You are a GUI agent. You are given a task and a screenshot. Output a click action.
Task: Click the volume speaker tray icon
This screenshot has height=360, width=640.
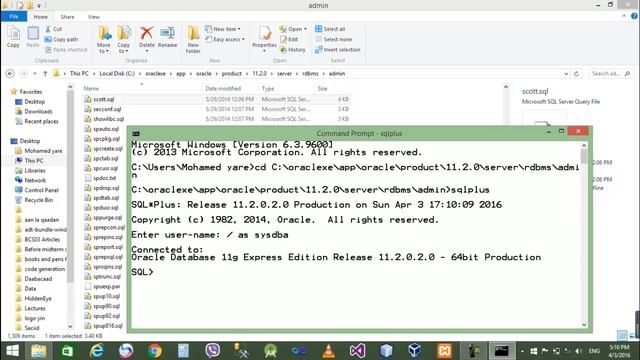pos(578,351)
